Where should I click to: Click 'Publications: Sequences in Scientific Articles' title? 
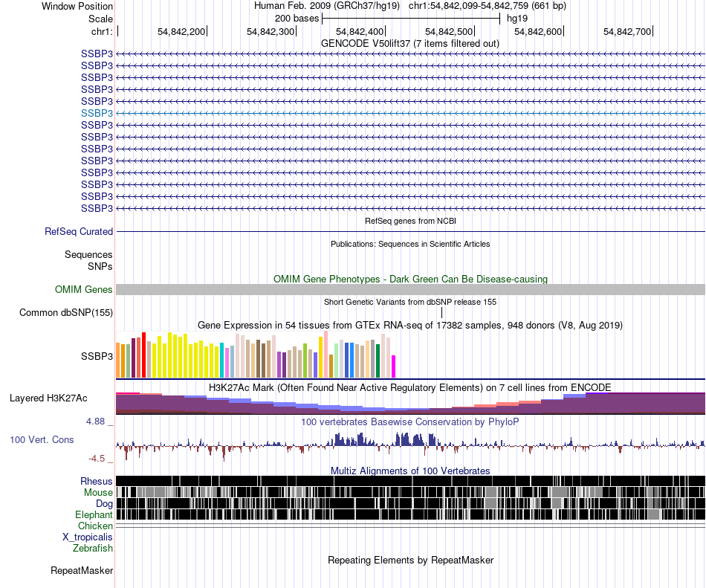pos(410,244)
